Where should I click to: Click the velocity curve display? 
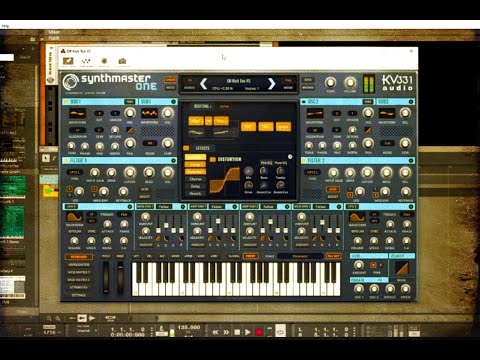402,268
